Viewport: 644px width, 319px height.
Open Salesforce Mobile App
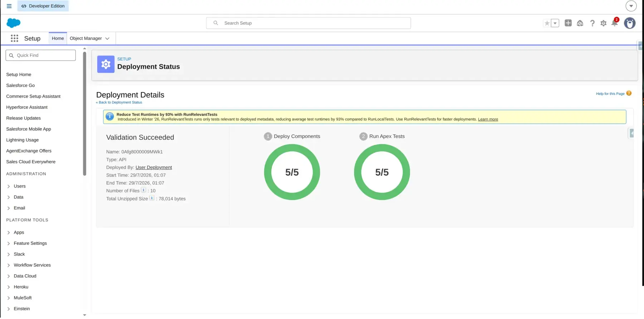pyautogui.click(x=29, y=129)
